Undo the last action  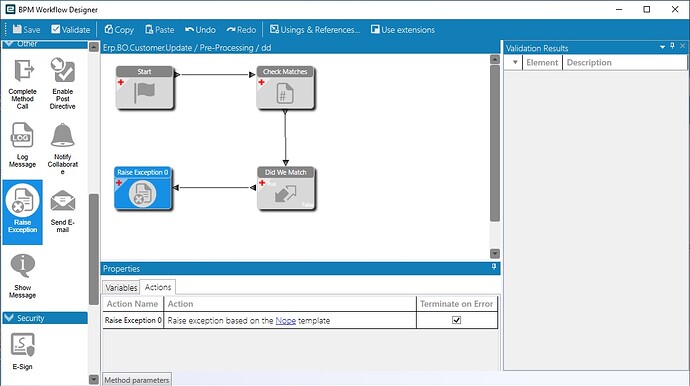pos(200,29)
